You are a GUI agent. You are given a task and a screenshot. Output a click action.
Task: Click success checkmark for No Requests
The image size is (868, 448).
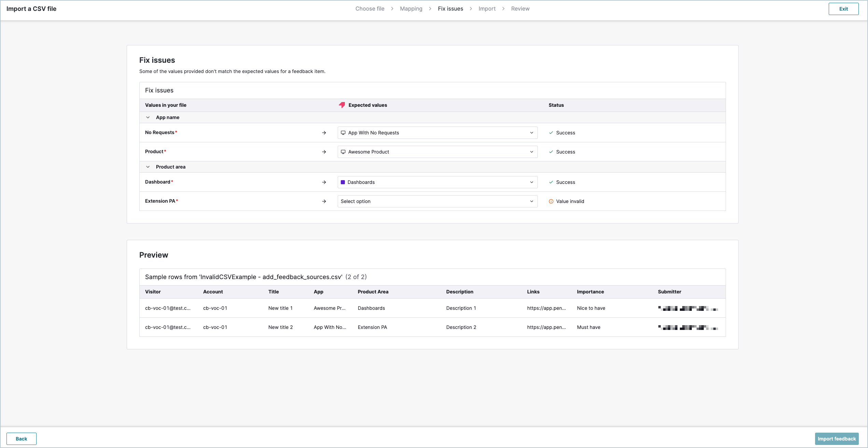pos(551,133)
